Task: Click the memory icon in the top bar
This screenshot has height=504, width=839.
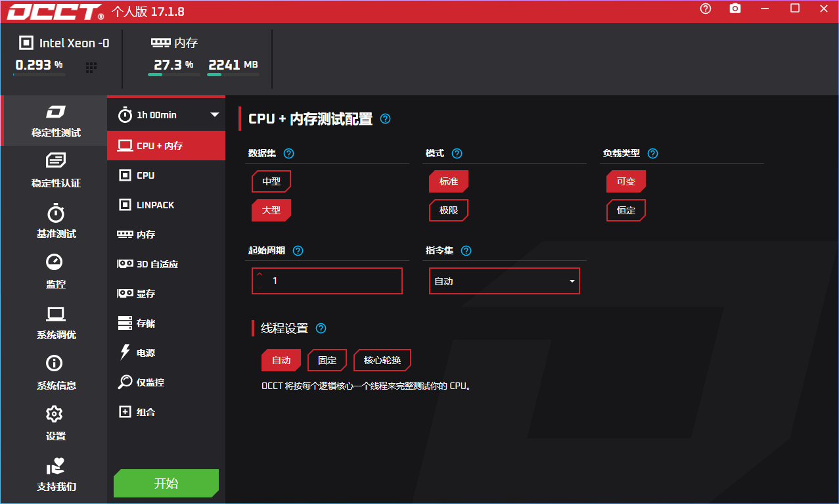Action: tap(160, 42)
